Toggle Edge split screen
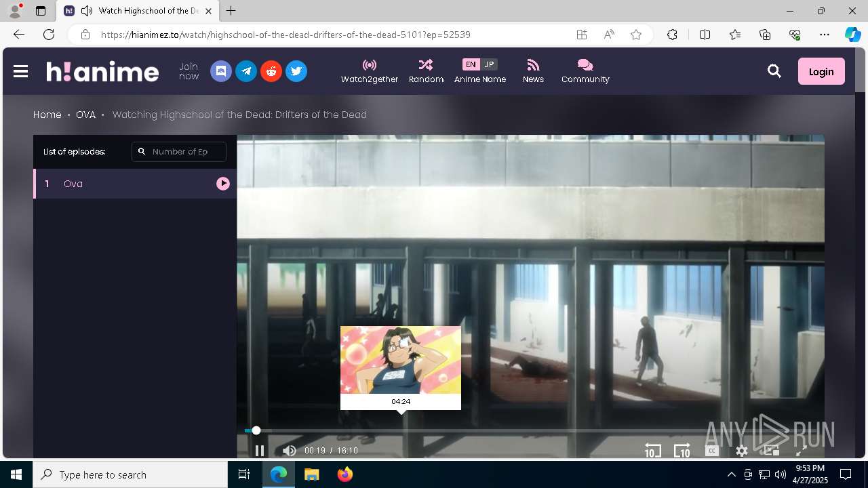This screenshot has width=868, height=488. (x=705, y=35)
